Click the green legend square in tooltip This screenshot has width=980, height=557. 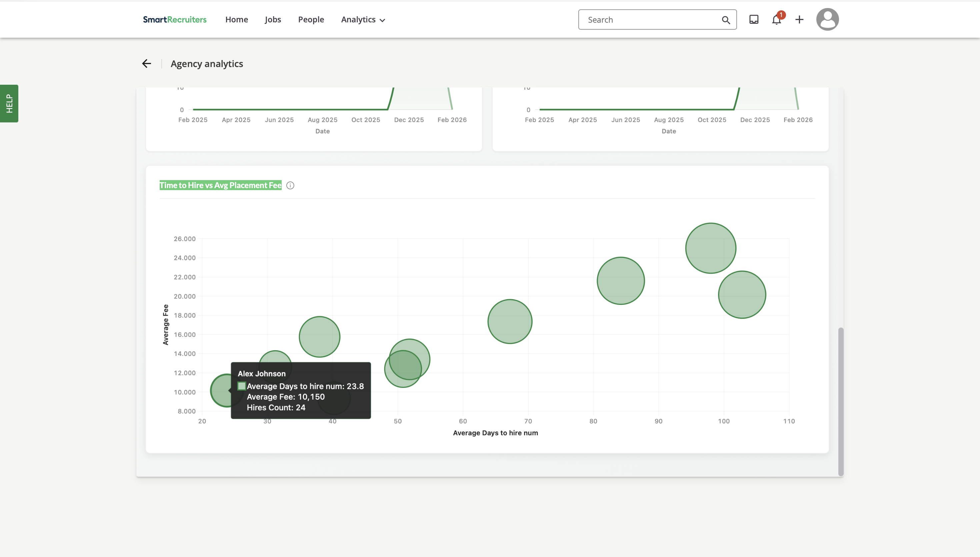point(242,386)
